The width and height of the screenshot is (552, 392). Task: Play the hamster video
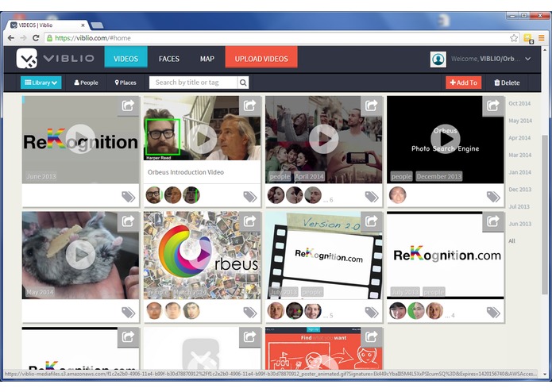click(x=80, y=255)
